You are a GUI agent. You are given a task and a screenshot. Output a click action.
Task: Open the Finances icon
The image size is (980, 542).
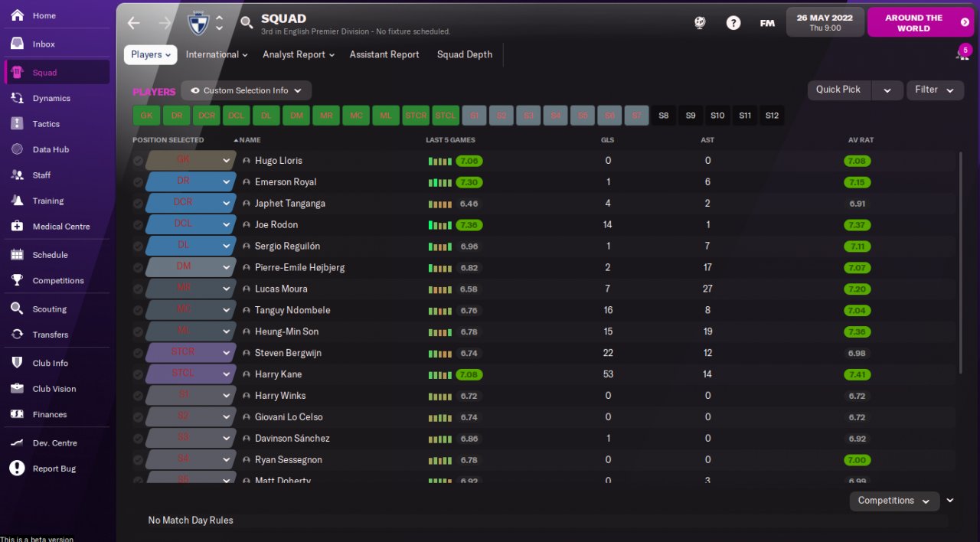tap(17, 414)
